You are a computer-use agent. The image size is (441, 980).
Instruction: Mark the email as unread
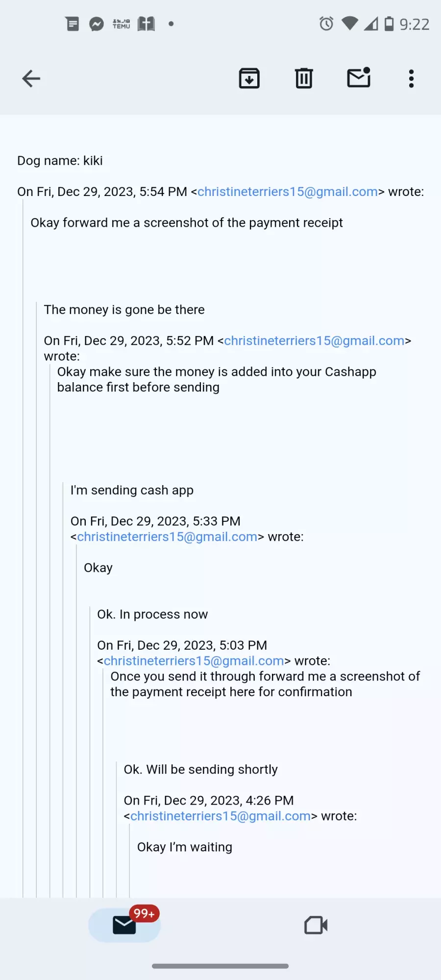359,77
